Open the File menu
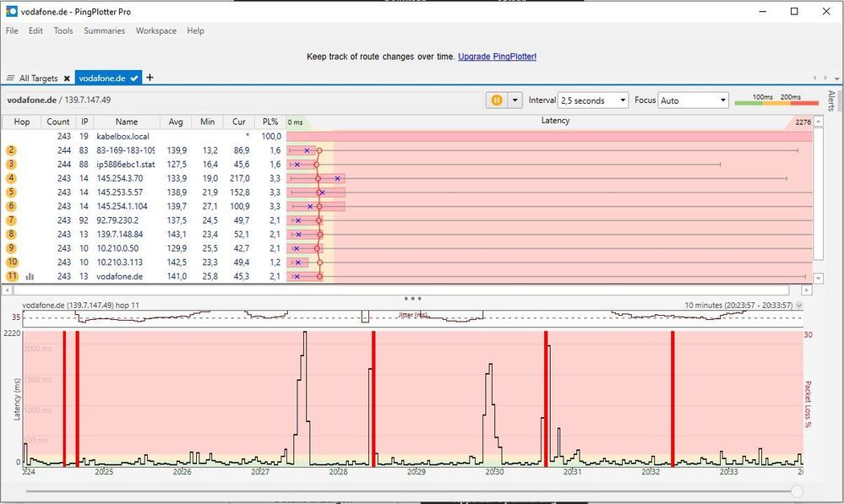Image resolution: width=844 pixels, height=504 pixels. (12, 30)
